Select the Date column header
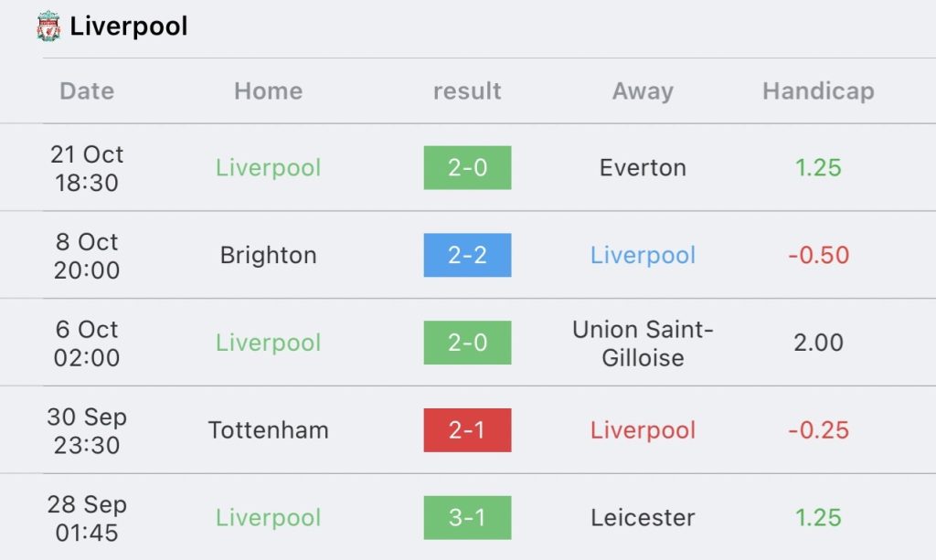 (87, 91)
